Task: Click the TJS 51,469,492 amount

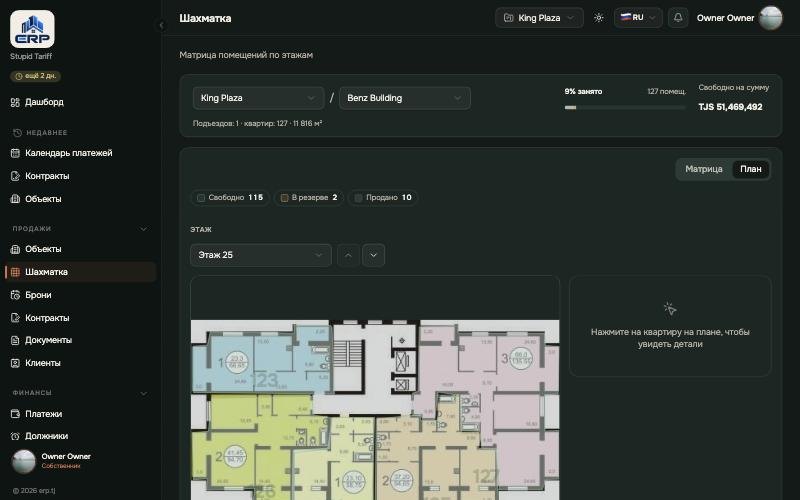Action: click(x=730, y=107)
